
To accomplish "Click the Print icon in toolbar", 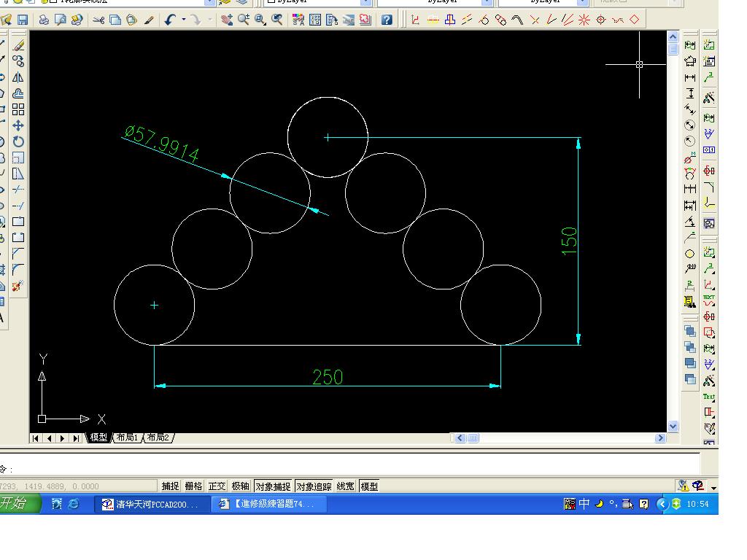I will [44, 20].
